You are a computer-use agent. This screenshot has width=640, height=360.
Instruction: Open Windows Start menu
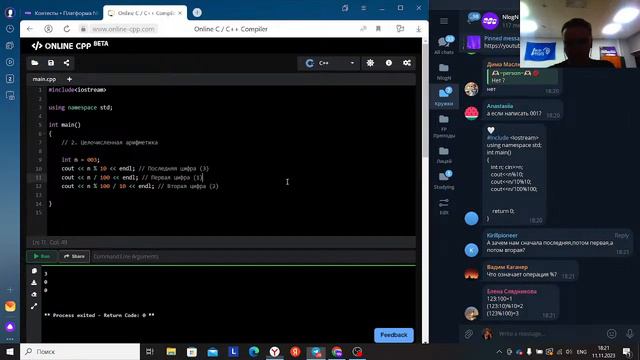pyautogui.click(x=10, y=351)
